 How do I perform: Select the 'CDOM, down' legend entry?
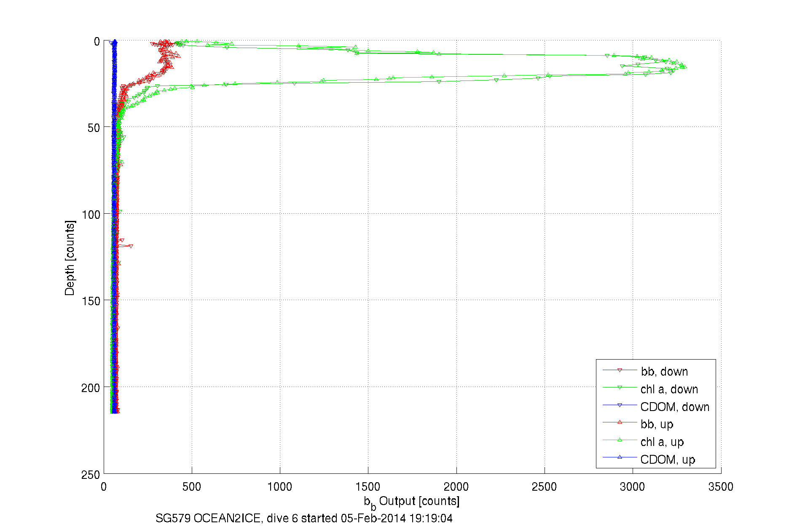coord(675,407)
